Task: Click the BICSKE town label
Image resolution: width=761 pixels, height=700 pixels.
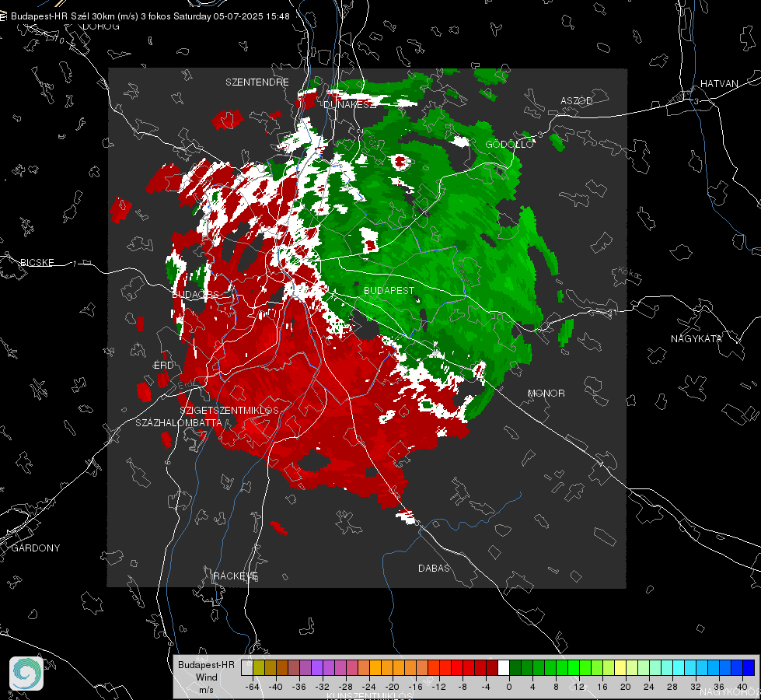Action: tap(37, 262)
